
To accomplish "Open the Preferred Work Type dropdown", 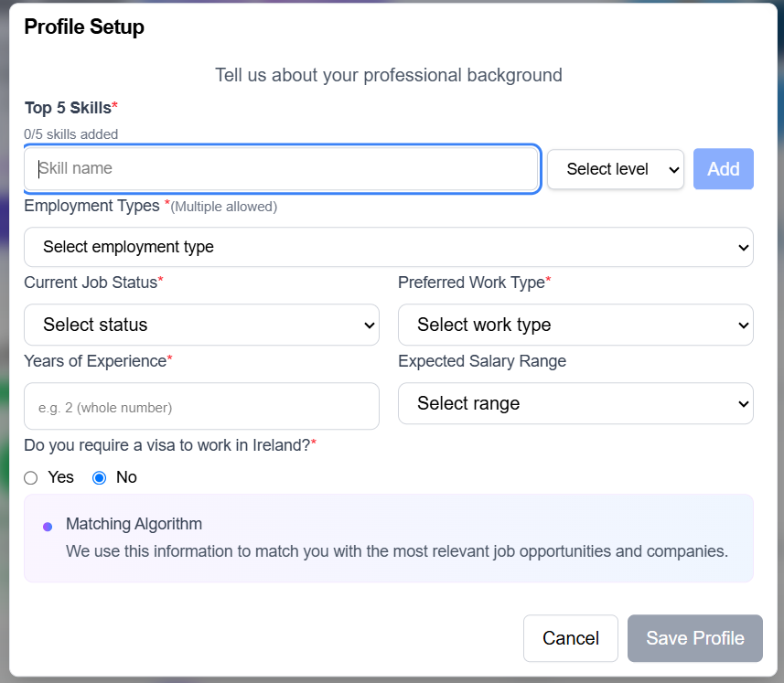I will pos(575,325).
